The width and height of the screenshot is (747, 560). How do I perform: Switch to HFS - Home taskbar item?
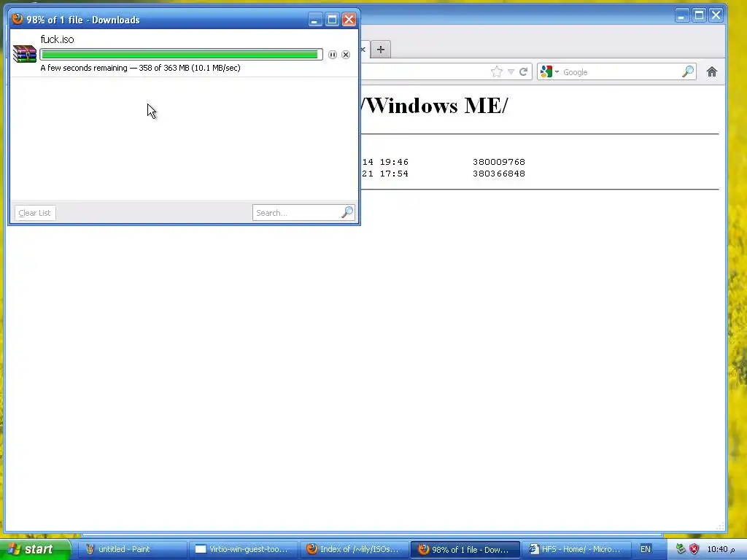coord(576,549)
